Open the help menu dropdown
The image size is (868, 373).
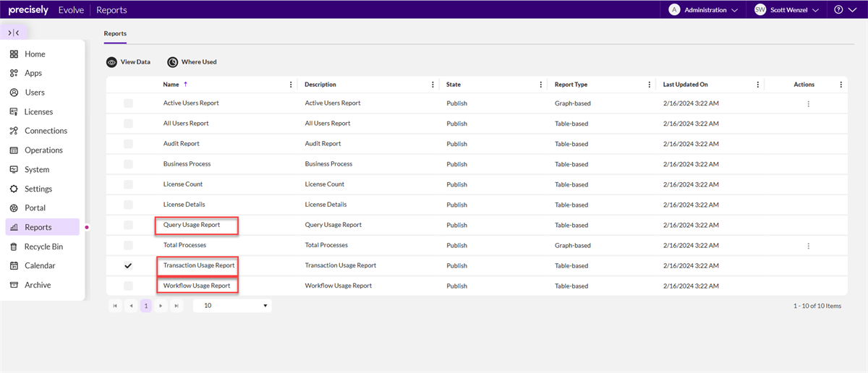pyautogui.click(x=844, y=10)
